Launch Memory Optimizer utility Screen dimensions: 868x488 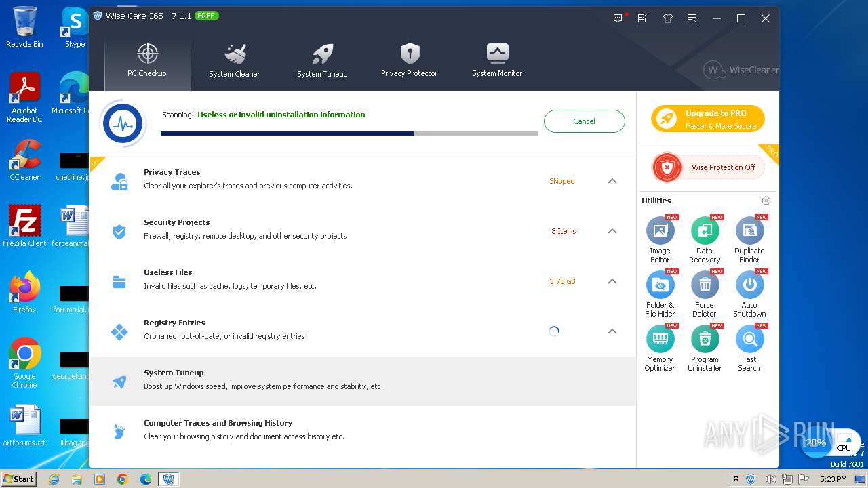(660, 348)
